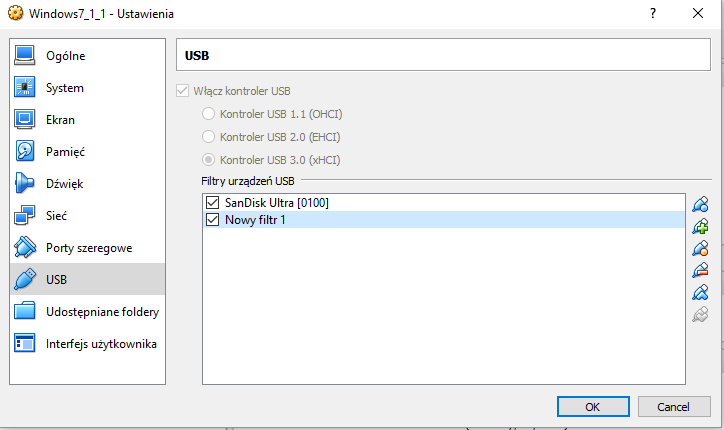
Task: Switch to the Sieć network section
Action: pyautogui.click(x=58, y=216)
